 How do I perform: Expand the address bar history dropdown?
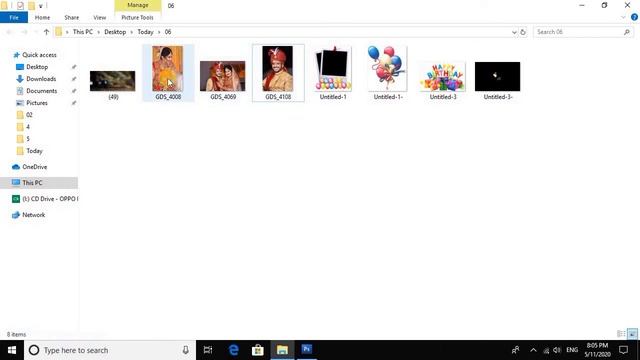[x=514, y=32]
